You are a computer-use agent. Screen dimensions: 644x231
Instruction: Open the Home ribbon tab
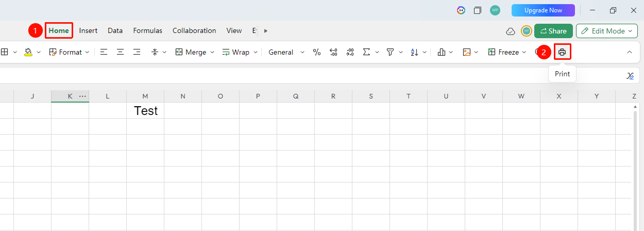(x=59, y=30)
